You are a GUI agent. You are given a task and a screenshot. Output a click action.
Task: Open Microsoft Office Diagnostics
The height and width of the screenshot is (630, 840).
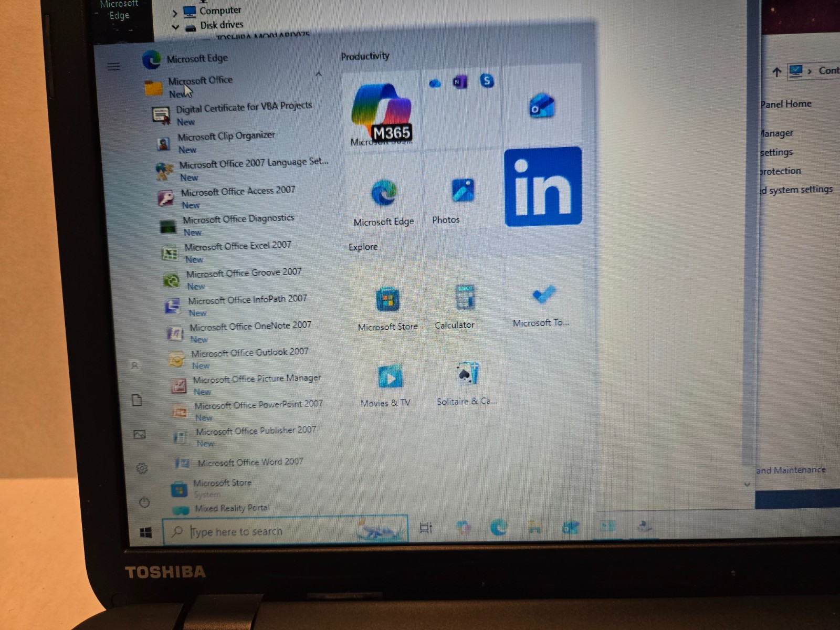[x=227, y=225]
